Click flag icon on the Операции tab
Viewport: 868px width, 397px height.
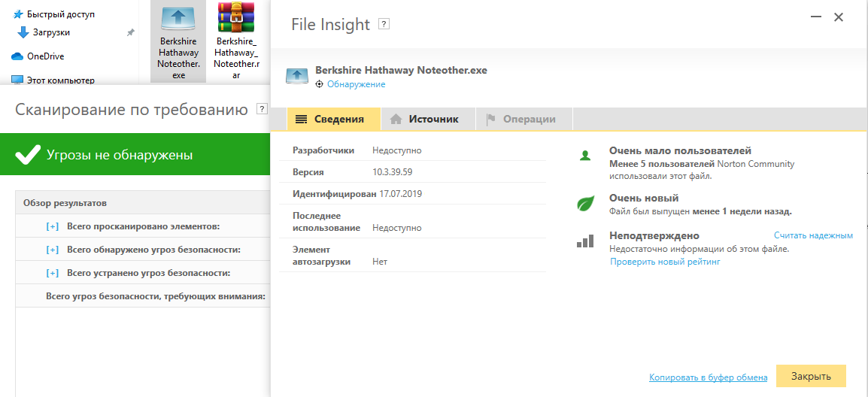pos(490,119)
